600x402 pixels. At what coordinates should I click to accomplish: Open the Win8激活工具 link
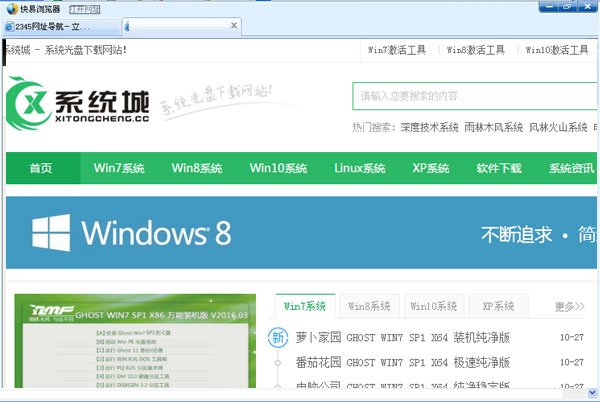(x=476, y=50)
